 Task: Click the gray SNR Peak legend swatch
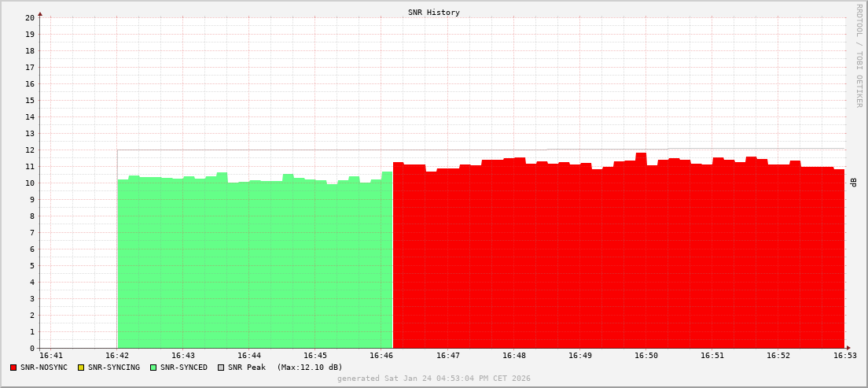[221, 368]
